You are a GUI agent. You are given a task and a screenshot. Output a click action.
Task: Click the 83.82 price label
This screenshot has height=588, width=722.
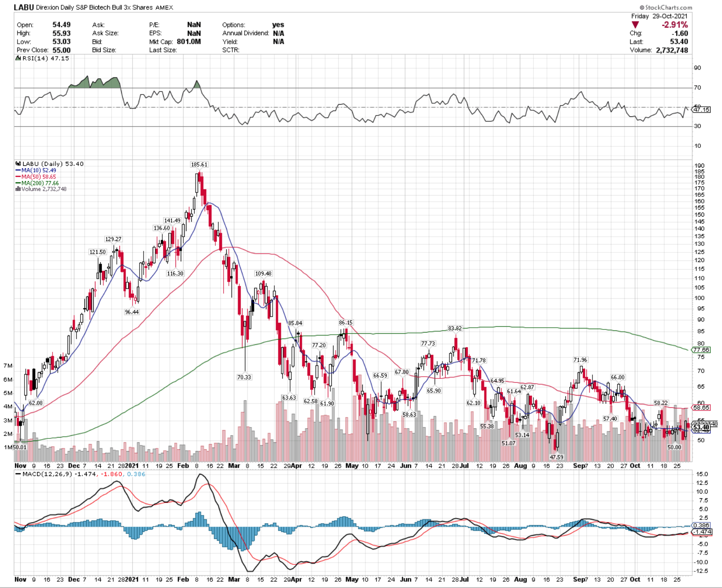455,328
